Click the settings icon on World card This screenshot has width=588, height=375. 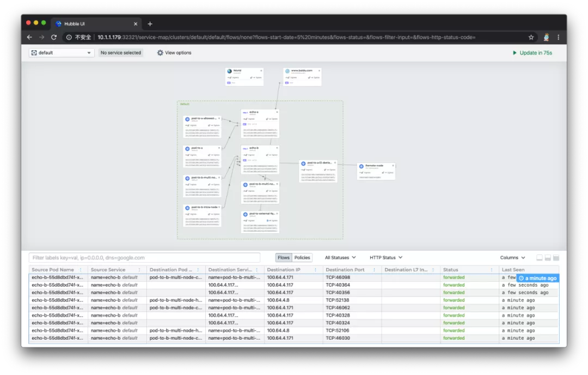click(261, 70)
